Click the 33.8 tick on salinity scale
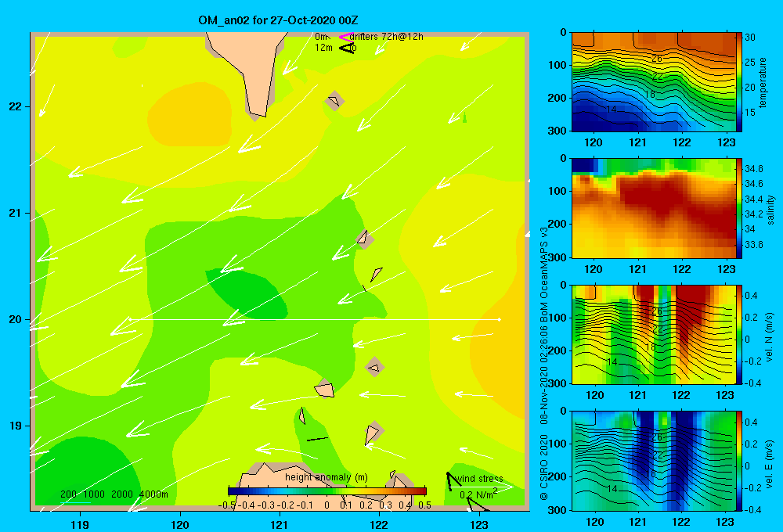The height and width of the screenshot is (532, 783). tap(753, 245)
